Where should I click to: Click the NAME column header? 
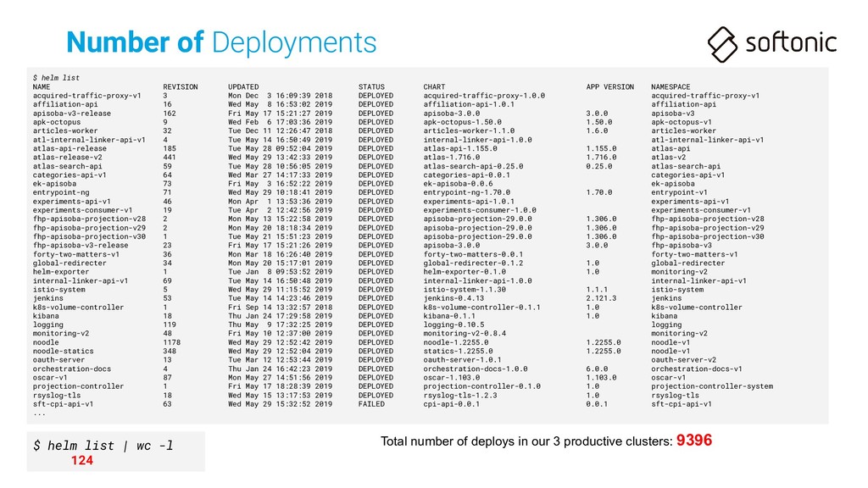pos(41,87)
